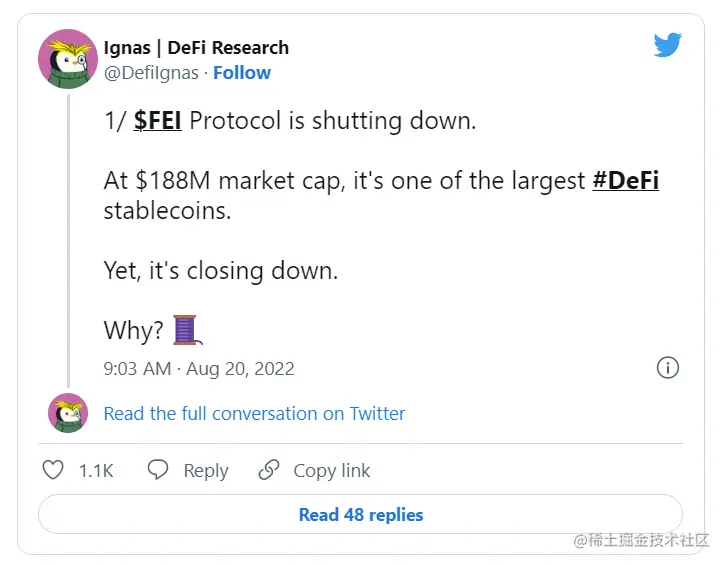Screen dimensions: 726x565
Task: Open the #DeFi hashtag link
Action: [625, 181]
